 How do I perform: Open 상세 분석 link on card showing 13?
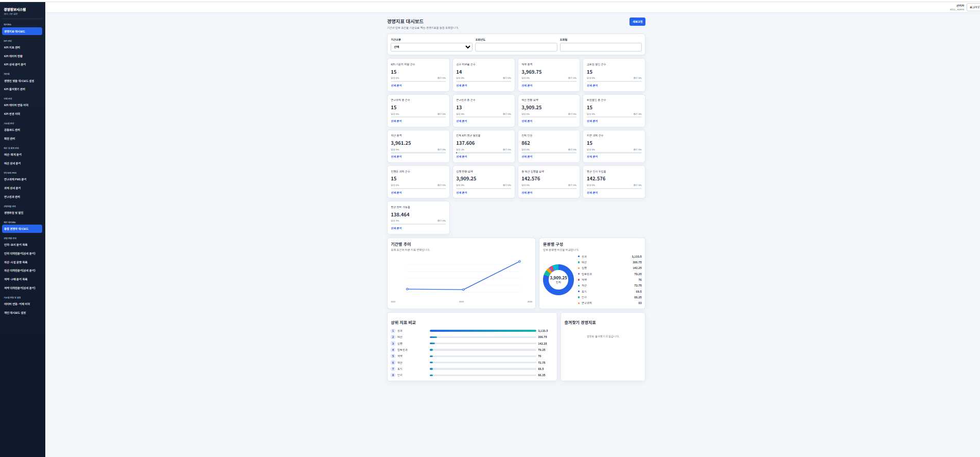click(462, 121)
